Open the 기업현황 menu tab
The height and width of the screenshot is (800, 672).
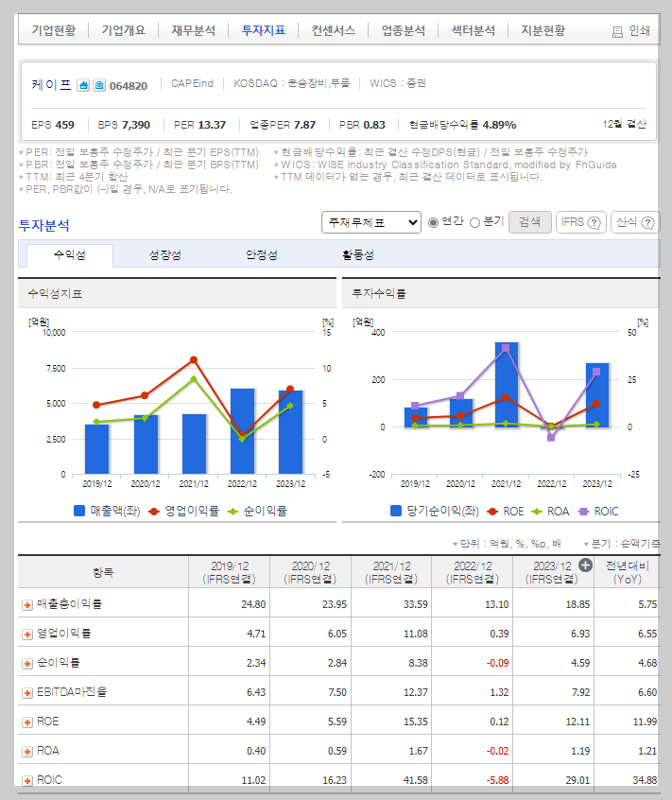coord(54,30)
